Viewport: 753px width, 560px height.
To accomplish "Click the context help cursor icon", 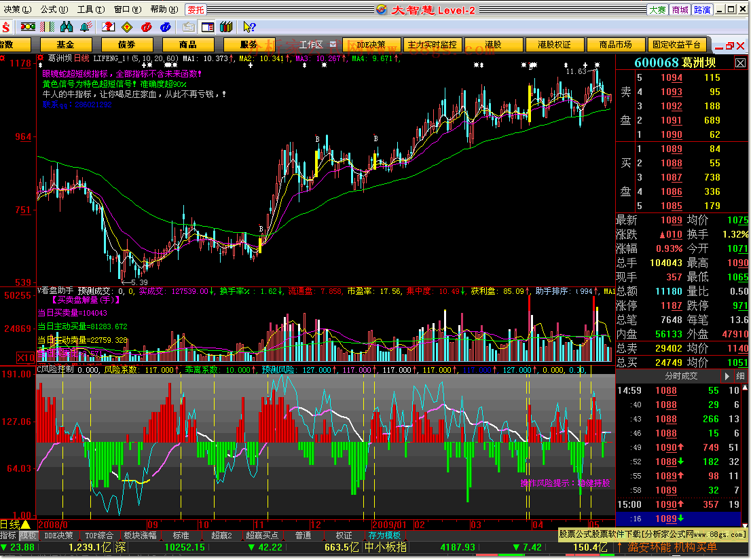I will [249, 27].
